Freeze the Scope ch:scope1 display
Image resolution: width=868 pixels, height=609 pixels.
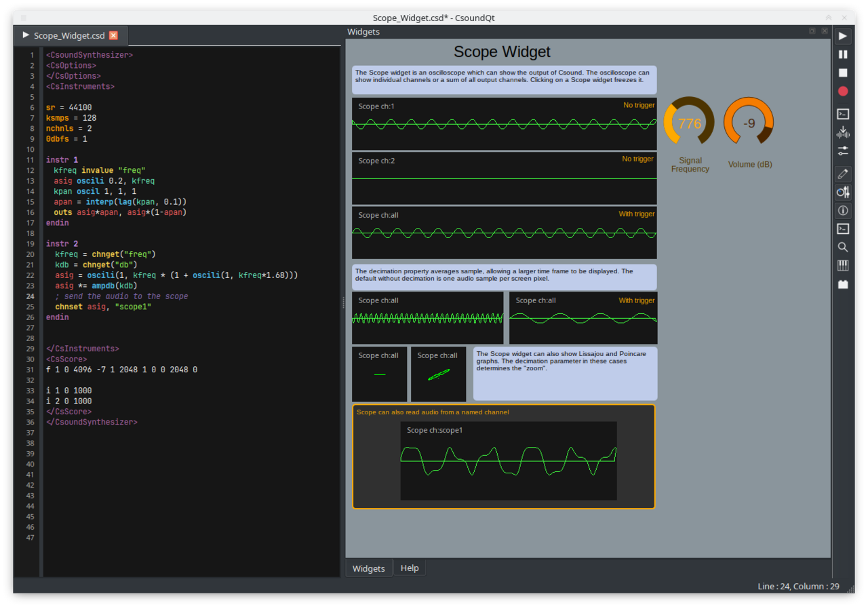click(509, 461)
